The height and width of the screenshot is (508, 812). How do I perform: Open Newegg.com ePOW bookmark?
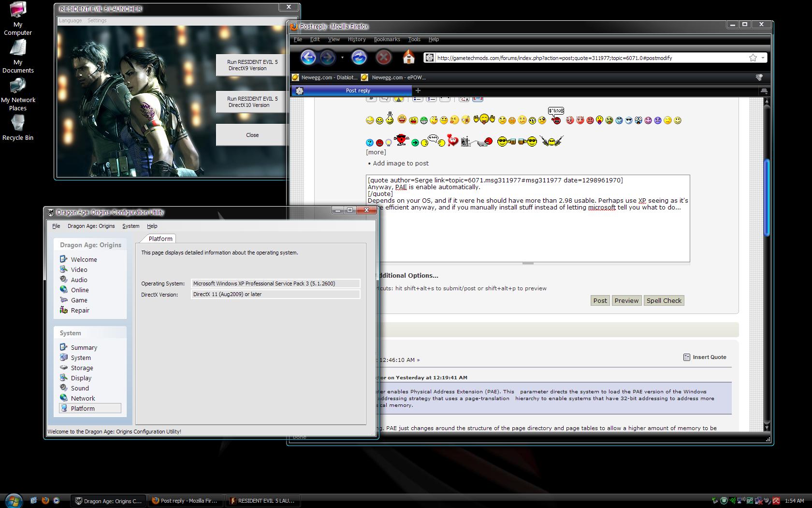(x=393, y=77)
